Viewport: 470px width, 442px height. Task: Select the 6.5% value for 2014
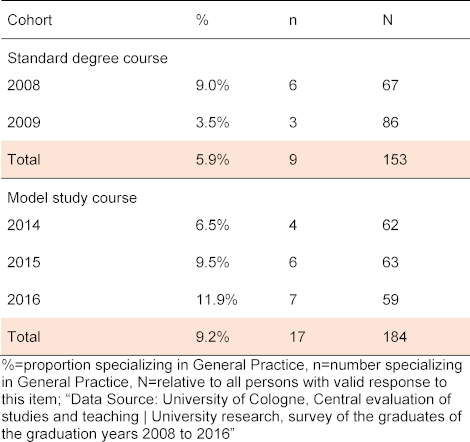tap(212, 225)
